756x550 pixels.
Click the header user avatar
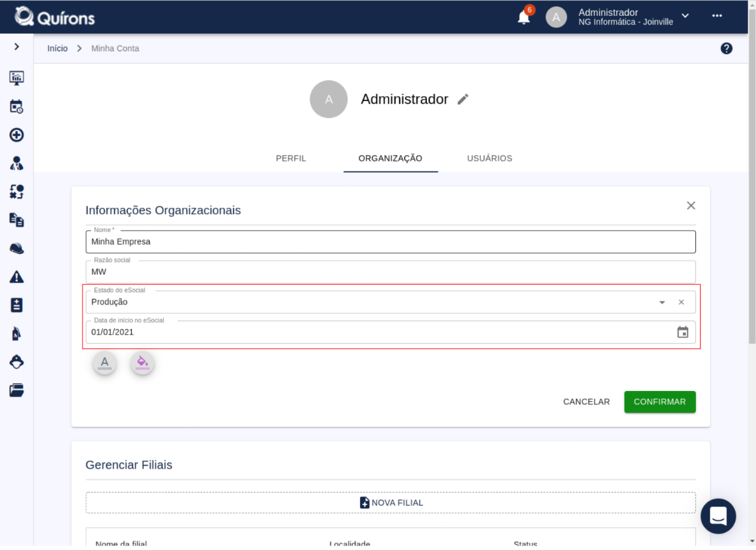(x=556, y=17)
